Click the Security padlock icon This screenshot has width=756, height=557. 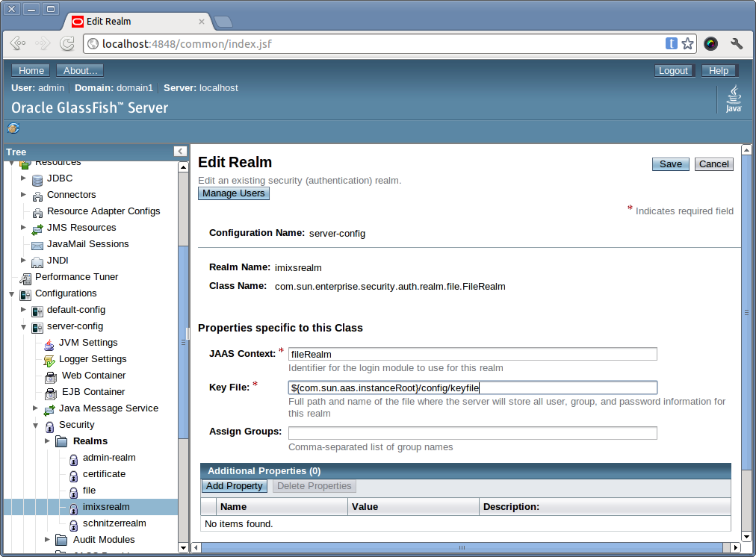pos(49,426)
